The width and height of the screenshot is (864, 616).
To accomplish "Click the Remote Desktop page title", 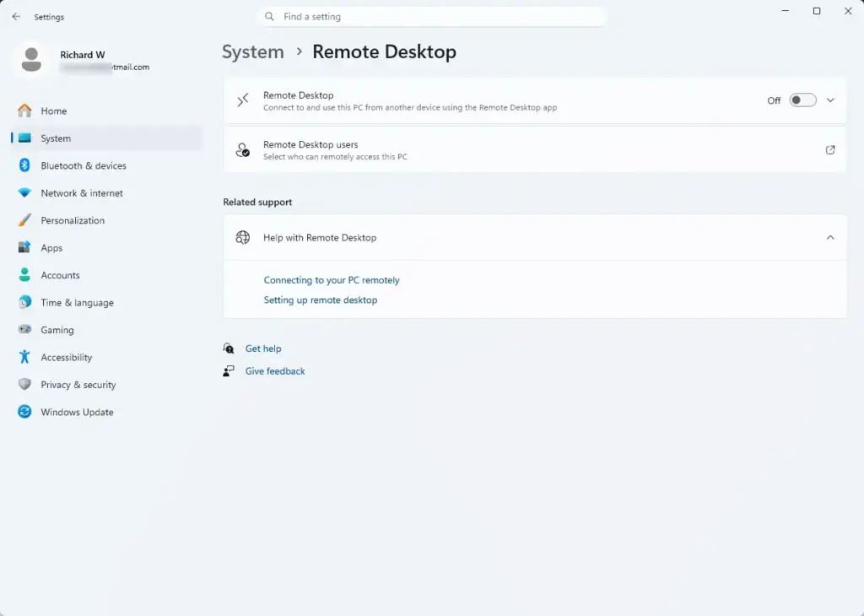I will coord(384,51).
